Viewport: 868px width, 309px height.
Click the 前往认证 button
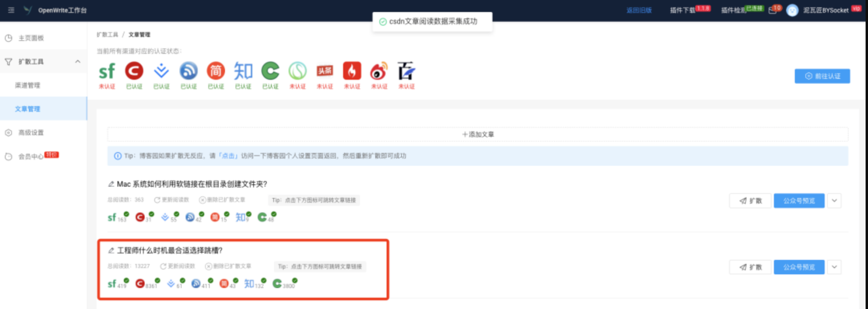coord(822,76)
